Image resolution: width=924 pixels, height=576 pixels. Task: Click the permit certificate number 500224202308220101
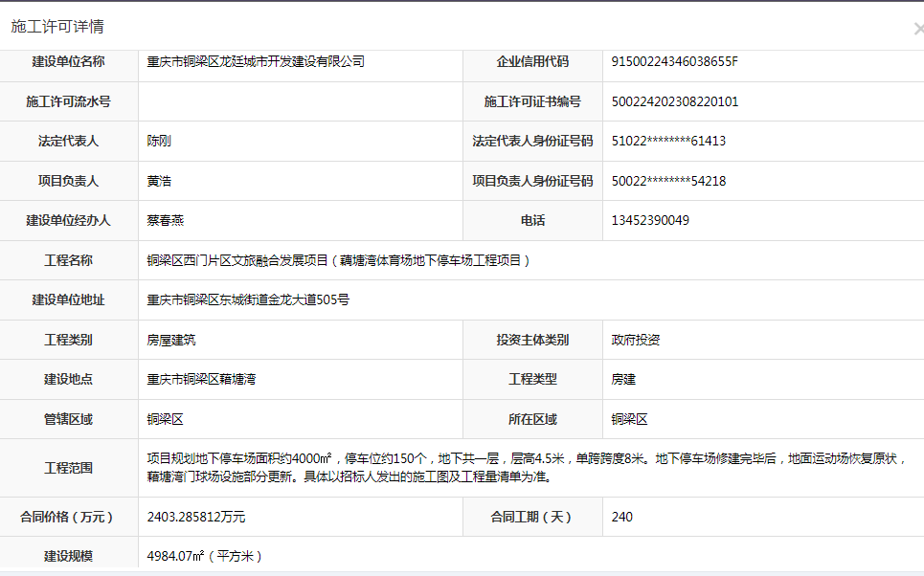pos(675,101)
